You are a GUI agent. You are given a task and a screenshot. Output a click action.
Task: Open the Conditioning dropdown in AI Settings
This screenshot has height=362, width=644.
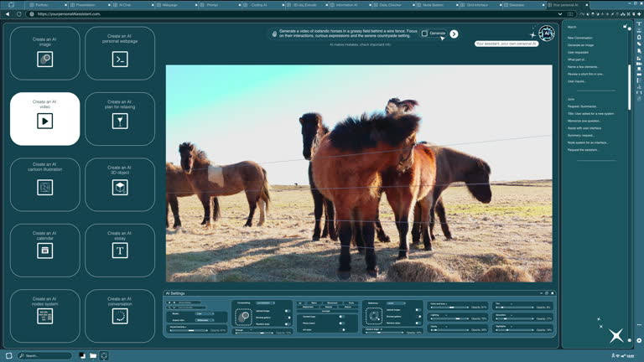click(x=265, y=303)
